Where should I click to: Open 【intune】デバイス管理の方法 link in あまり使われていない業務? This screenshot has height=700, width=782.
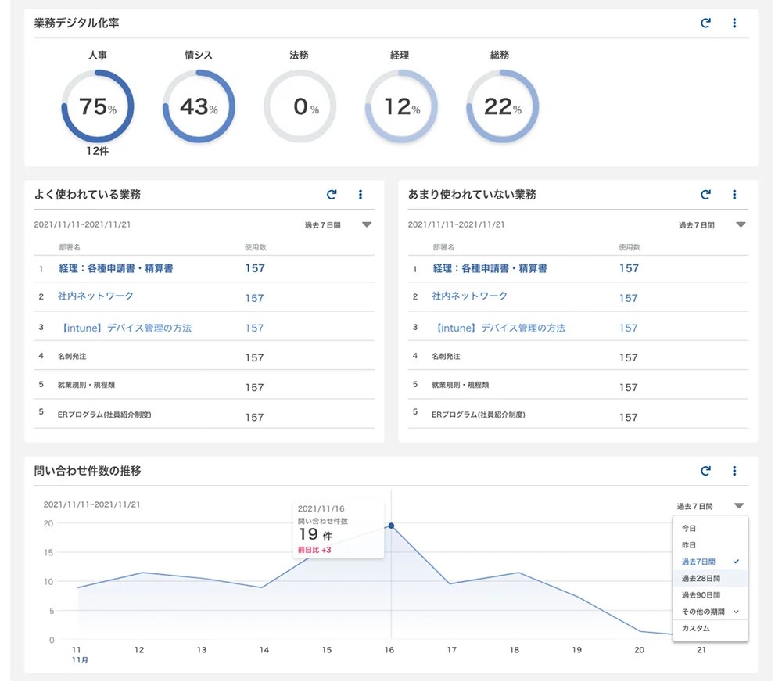[x=499, y=328]
